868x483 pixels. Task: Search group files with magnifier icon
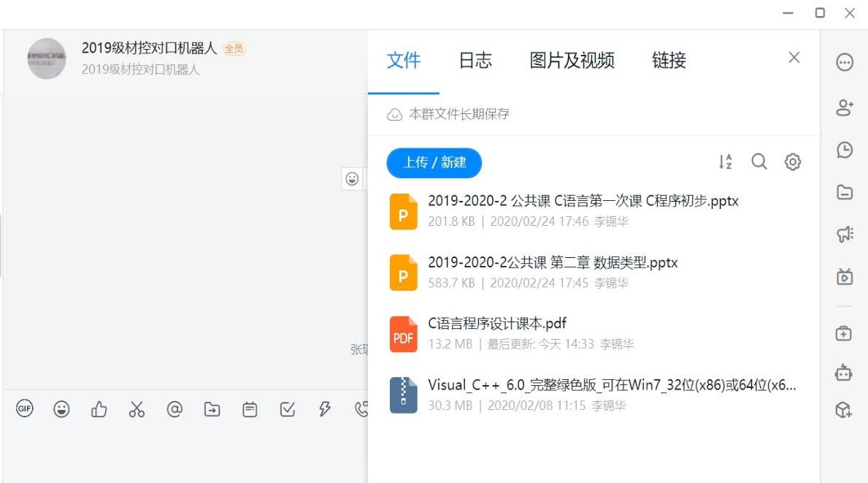point(759,162)
